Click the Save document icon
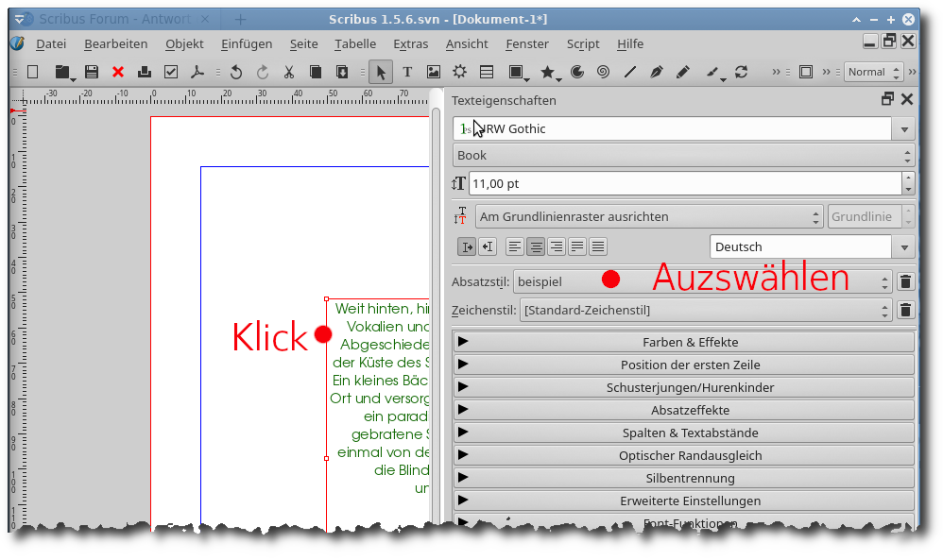Image resolution: width=943 pixels, height=560 pixels. [x=92, y=72]
